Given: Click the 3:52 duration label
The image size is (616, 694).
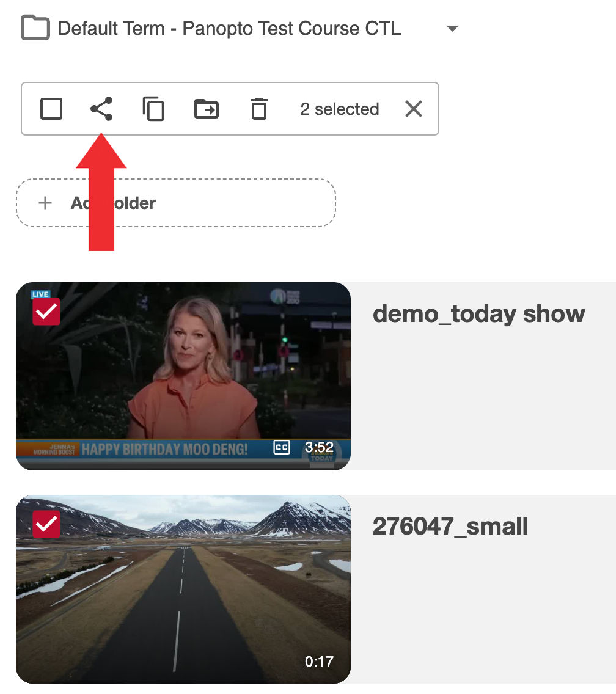Looking at the screenshot, I should (x=319, y=448).
